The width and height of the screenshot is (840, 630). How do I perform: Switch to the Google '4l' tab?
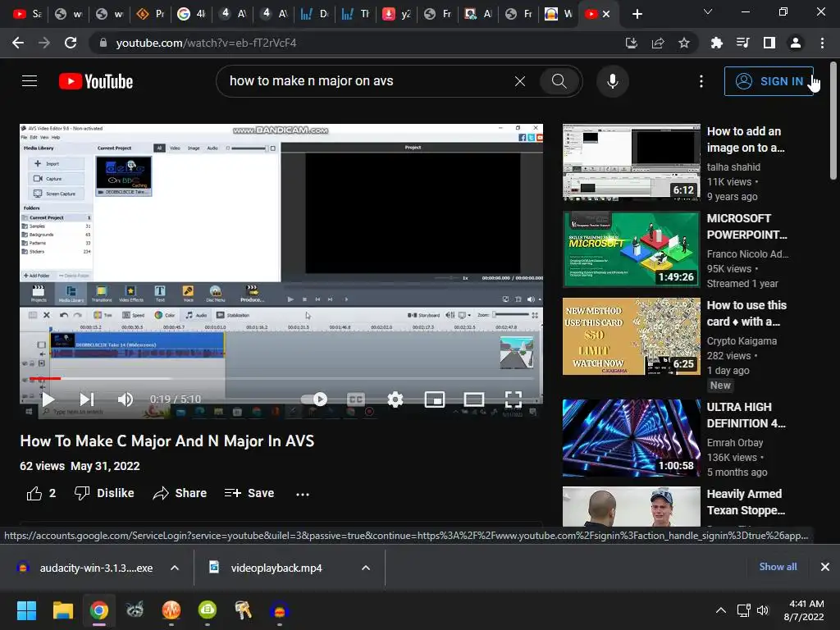191,14
